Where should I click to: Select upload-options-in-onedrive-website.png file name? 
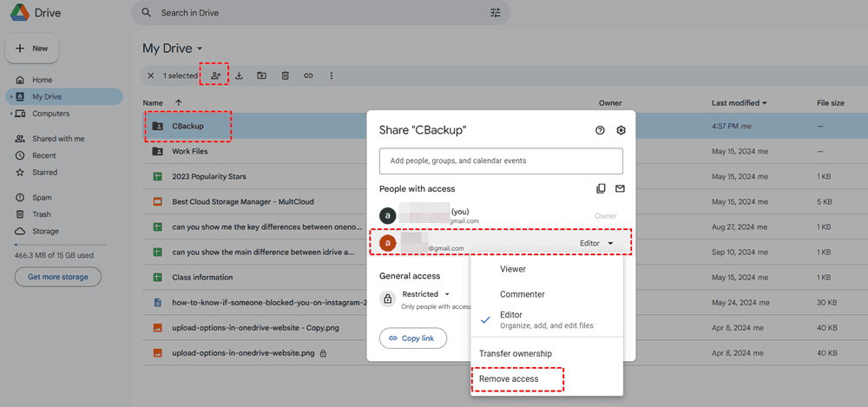coord(245,352)
